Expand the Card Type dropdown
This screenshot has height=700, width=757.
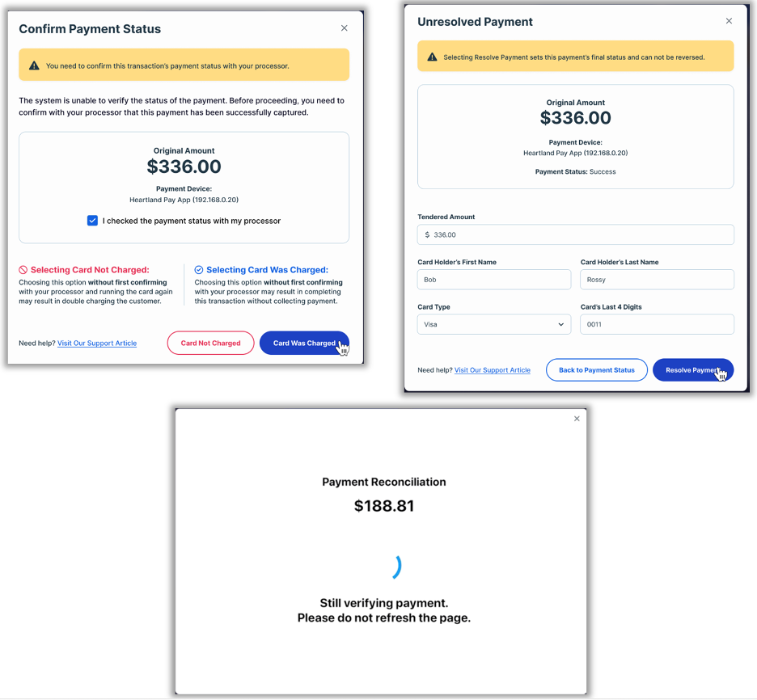(x=493, y=324)
